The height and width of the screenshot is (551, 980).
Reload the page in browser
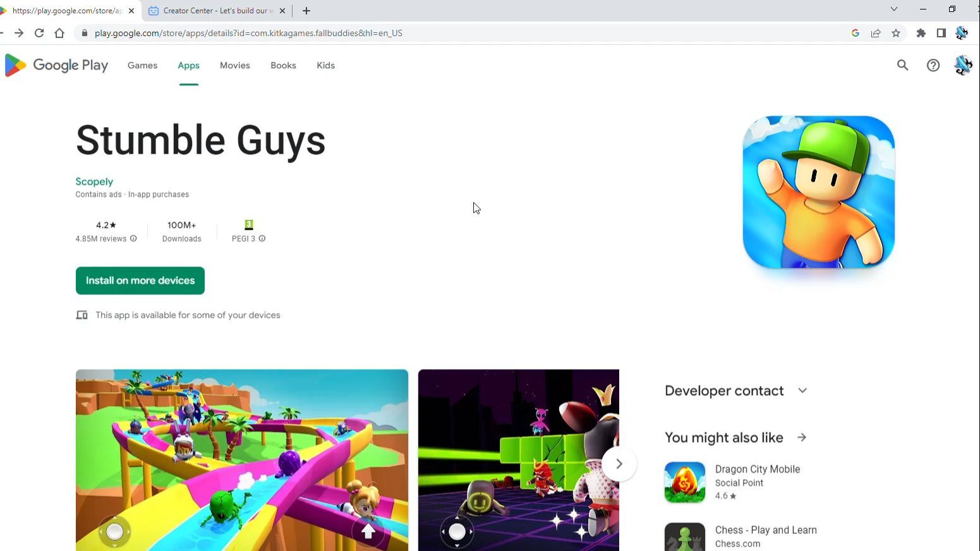[x=39, y=33]
